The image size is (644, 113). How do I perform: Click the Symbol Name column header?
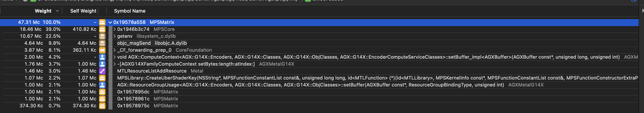[x=130, y=11]
